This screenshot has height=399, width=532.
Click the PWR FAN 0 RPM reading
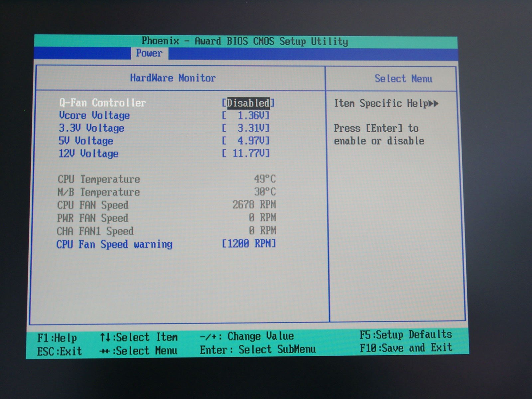[x=262, y=217]
